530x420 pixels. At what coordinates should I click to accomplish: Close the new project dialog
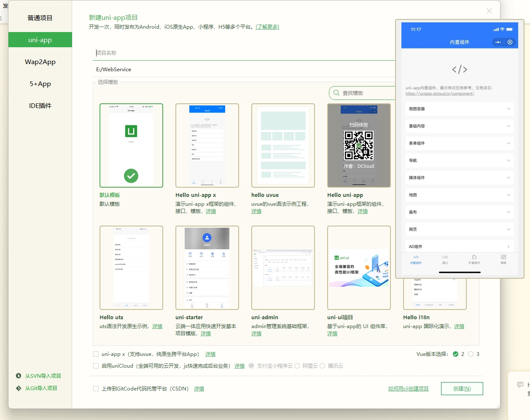click(489, 11)
